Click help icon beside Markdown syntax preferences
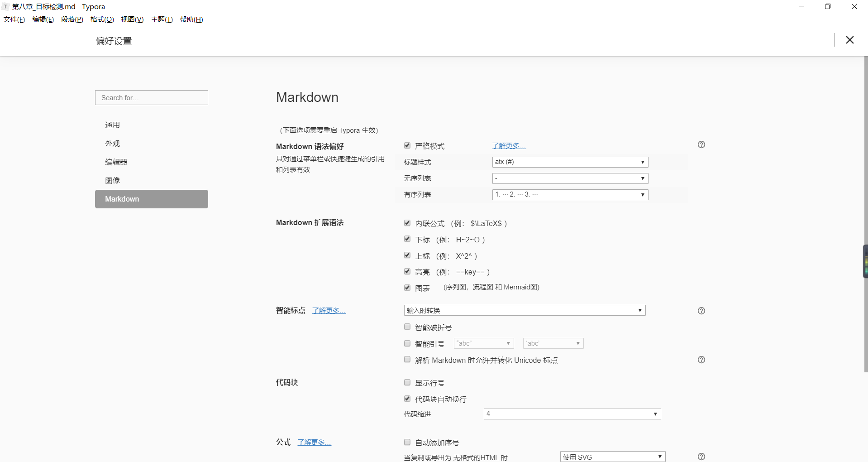Screen dimensions: 868x462 [x=701, y=144]
